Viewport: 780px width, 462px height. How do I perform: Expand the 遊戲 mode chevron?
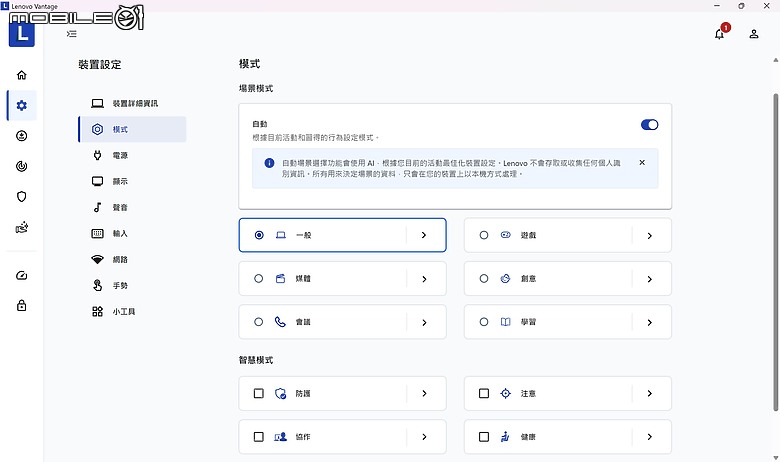pos(649,236)
